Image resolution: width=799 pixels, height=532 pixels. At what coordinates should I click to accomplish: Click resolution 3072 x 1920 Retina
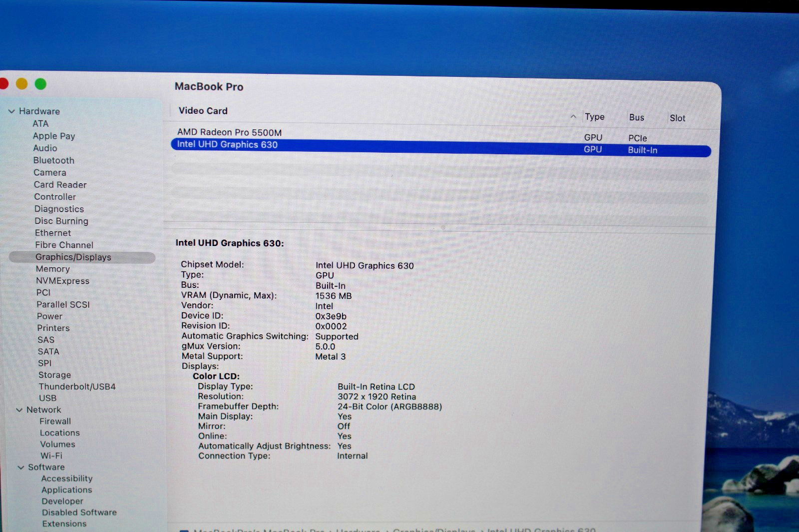[377, 397]
